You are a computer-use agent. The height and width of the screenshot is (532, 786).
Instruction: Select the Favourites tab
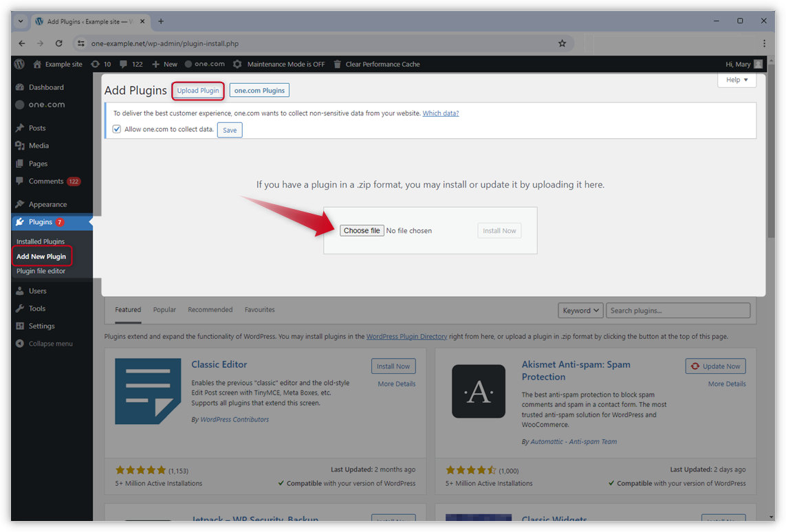click(259, 309)
